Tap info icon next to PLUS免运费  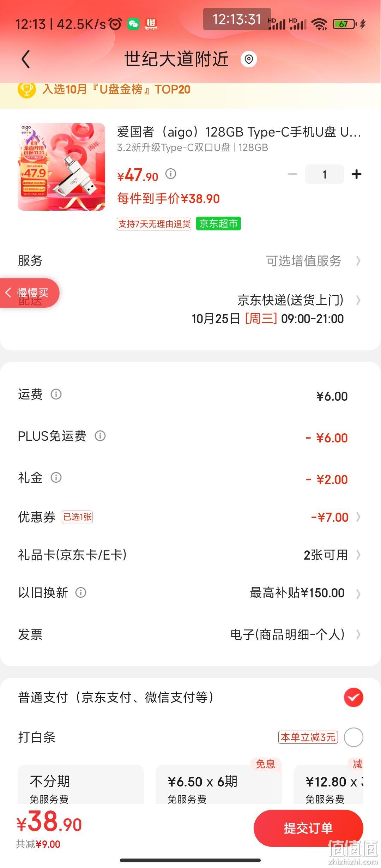(x=100, y=436)
